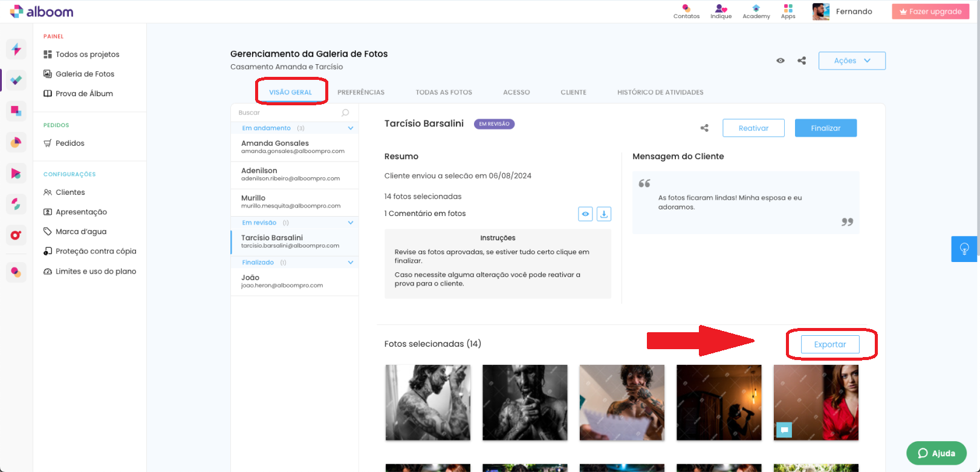The image size is (980, 472).
Task: Open the photo of man holding paper
Action: pyautogui.click(x=622, y=402)
